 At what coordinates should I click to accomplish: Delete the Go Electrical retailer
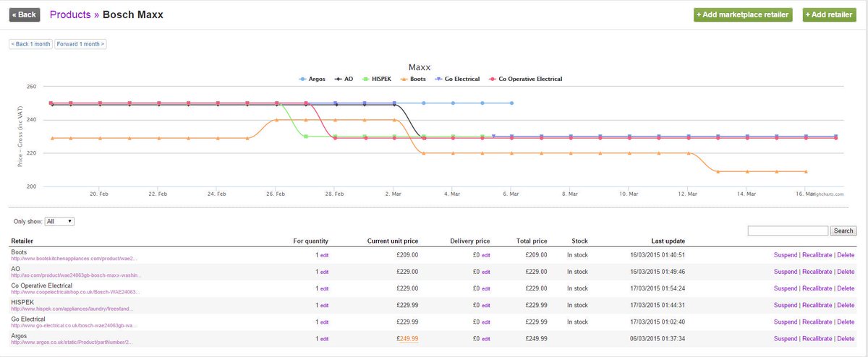point(846,322)
